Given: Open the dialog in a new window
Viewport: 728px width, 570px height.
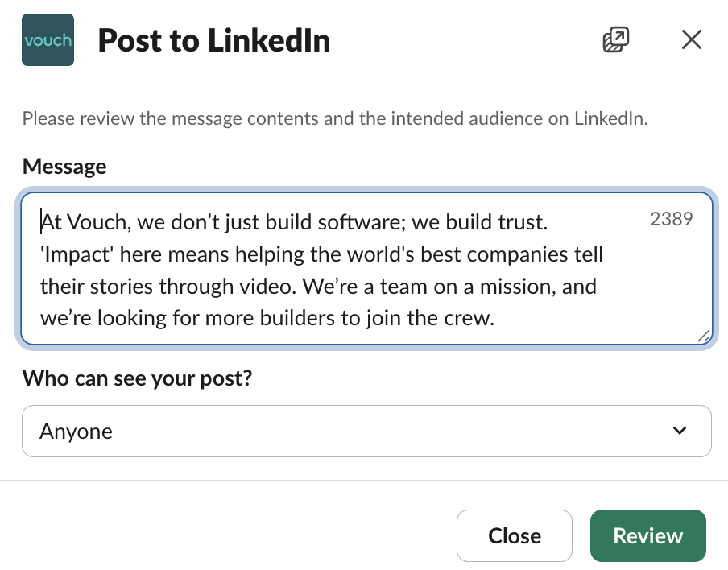Looking at the screenshot, I should (616, 39).
